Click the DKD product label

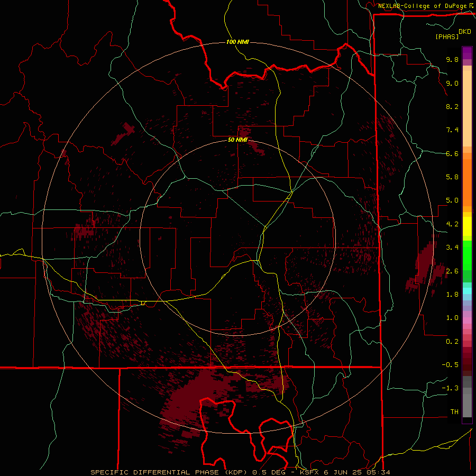click(465, 32)
